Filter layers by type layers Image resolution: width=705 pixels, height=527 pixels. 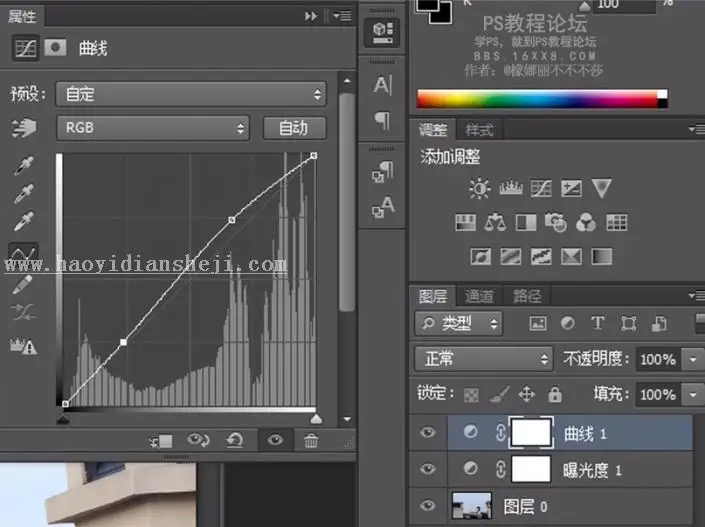point(598,323)
